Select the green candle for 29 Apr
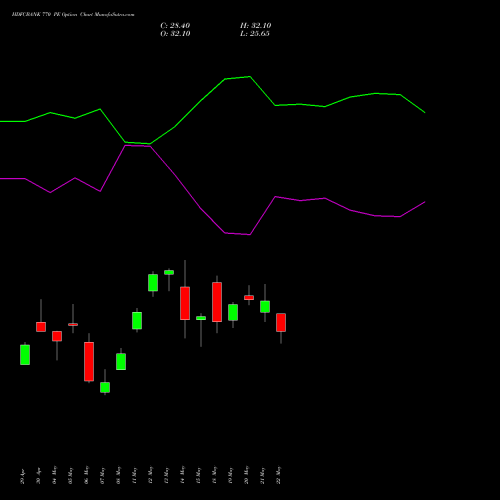 (x=25, y=355)
